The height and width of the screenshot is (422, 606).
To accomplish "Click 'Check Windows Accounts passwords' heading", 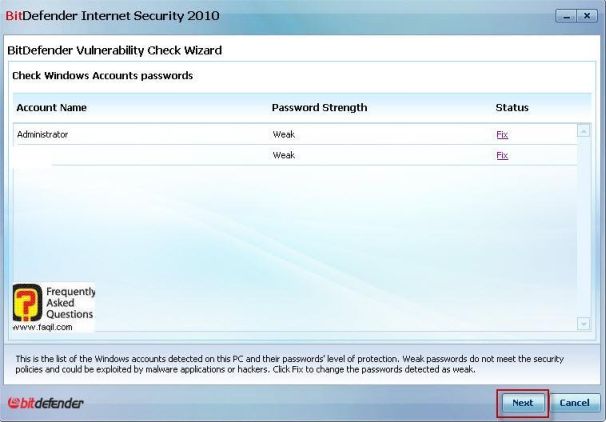I will click(102, 76).
